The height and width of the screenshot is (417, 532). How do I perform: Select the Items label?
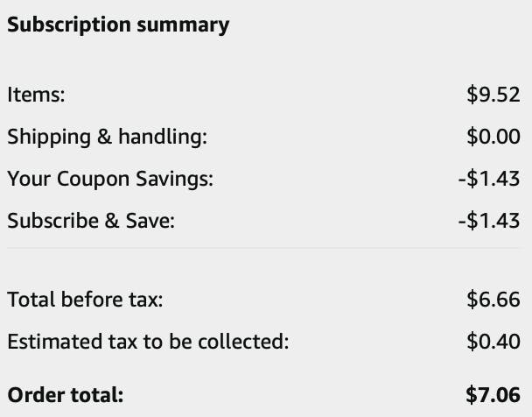coord(36,95)
